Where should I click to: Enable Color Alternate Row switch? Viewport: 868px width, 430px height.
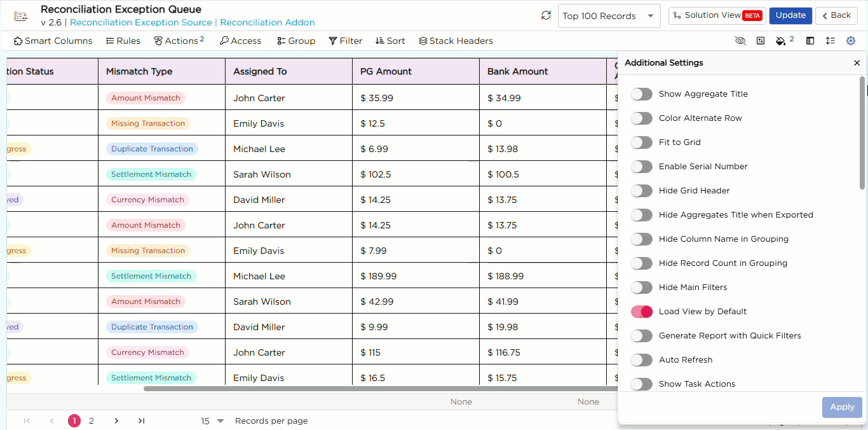coord(642,118)
